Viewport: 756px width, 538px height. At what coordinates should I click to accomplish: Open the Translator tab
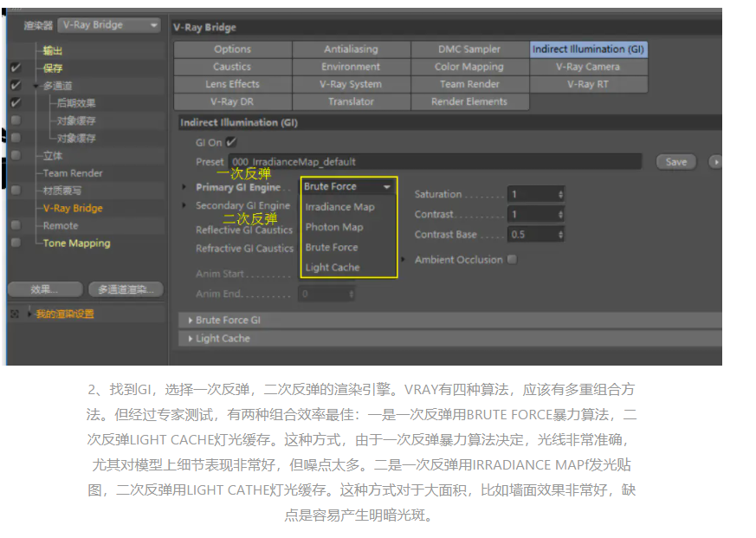tap(351, 101)
